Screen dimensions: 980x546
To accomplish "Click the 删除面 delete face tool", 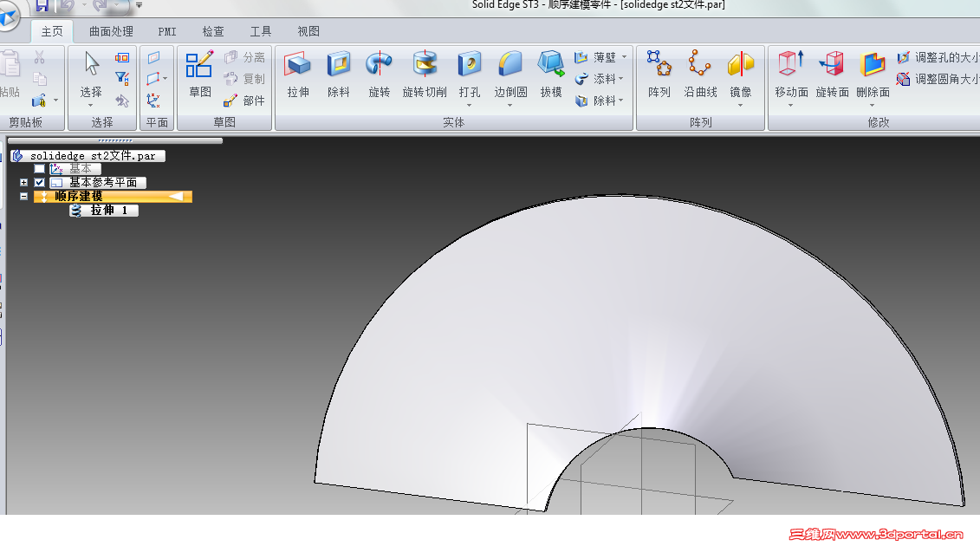I will (873, 74).
